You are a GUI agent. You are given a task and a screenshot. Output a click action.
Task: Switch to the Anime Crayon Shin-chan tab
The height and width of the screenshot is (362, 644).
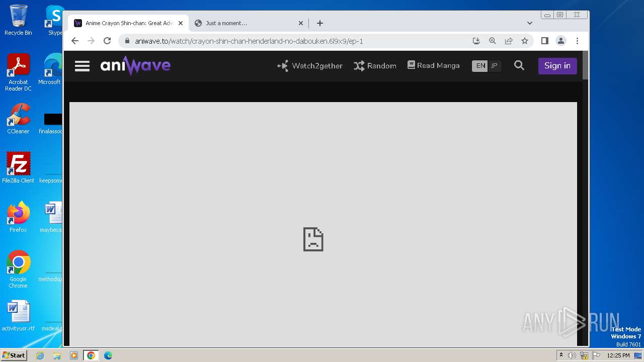[128, 23]
